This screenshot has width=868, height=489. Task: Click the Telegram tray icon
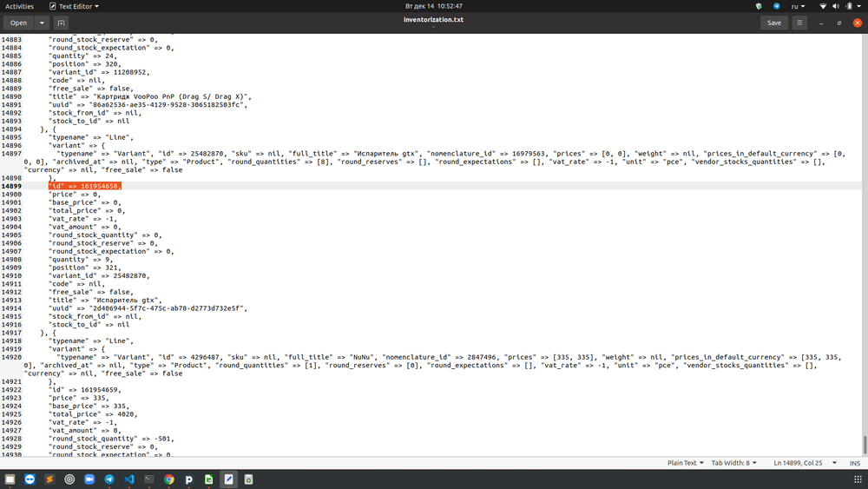(x=777, y=6)
